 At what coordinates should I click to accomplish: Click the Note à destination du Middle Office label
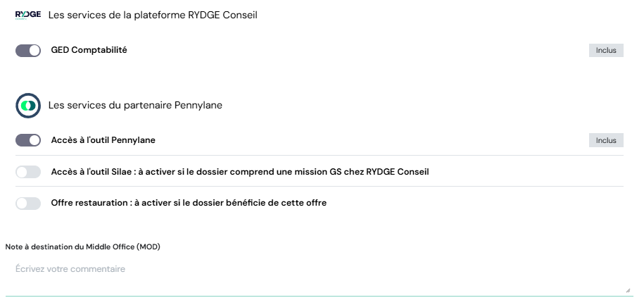tap(83, 246)
